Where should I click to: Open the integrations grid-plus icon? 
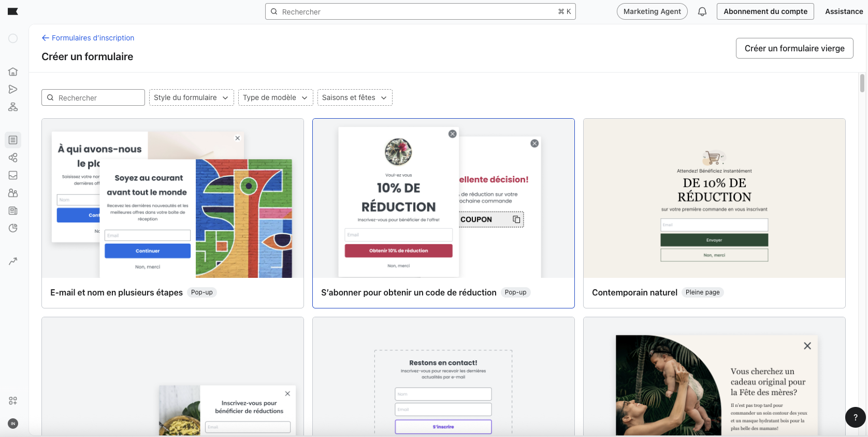tap(13, 401)
